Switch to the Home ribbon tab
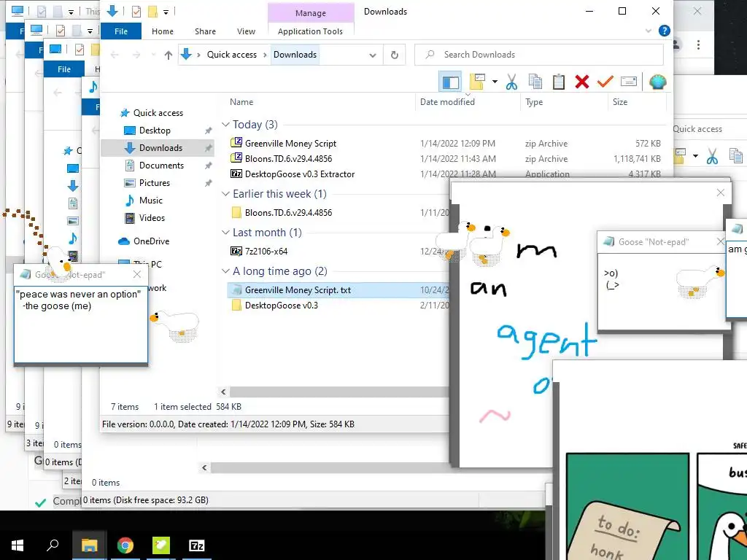 click(x=163, y=31)
